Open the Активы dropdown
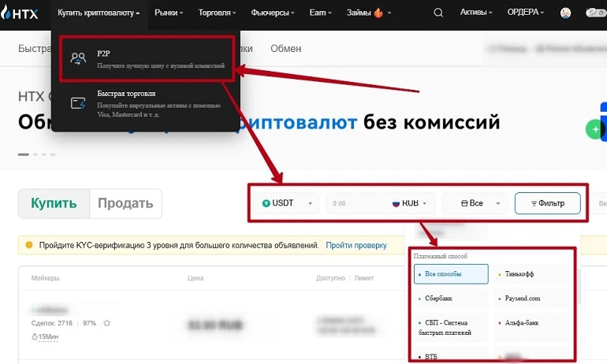607x364 pixels. pyautogui.click(x=476, y=13)
